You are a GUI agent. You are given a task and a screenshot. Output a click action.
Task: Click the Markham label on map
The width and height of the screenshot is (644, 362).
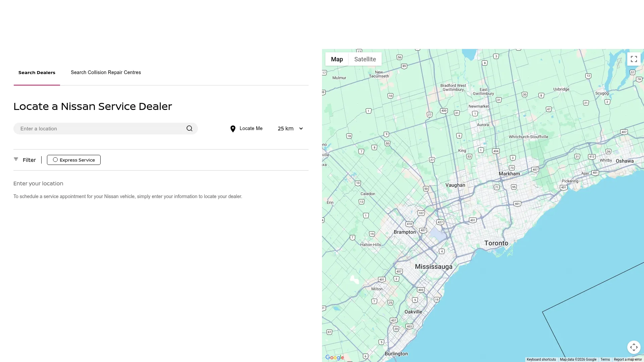pyautogui.click(x=509, y=174)
